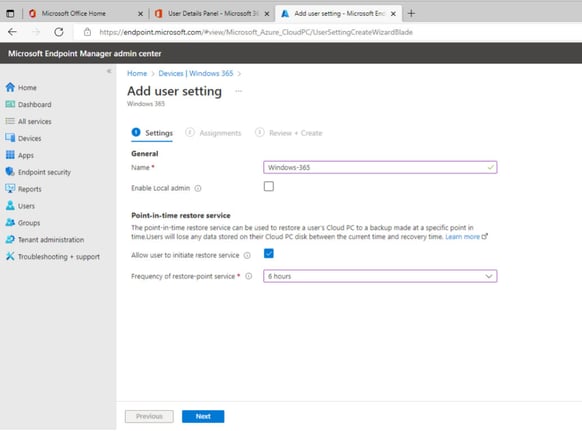This screenshot has width=582, height=431.
Task: Open the Frequency of restore-point dropdown
Action: (x=380, y=276)
